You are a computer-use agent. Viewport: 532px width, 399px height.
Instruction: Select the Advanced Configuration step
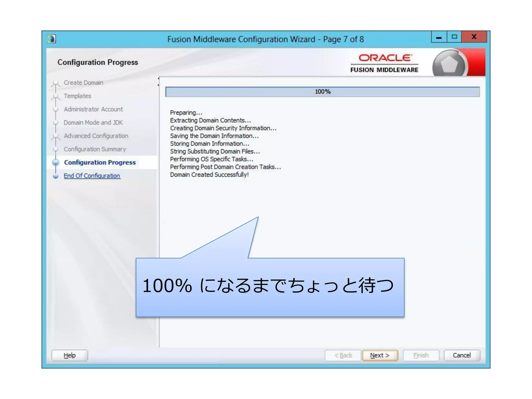tap(96, 136)
